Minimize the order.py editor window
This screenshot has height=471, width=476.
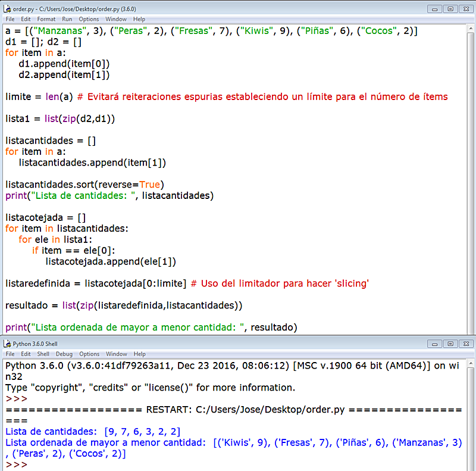435,9
